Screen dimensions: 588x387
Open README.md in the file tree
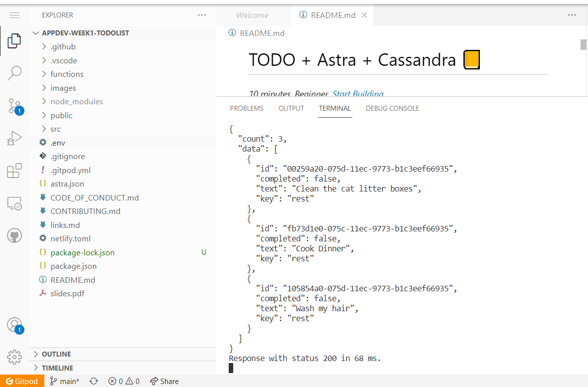[x=123, y=280]
